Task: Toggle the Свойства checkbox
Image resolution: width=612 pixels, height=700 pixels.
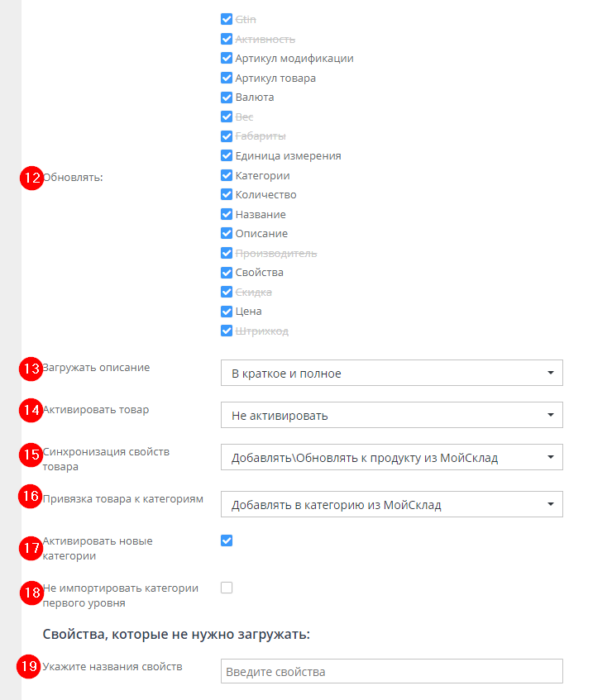Action: [227, 272]
